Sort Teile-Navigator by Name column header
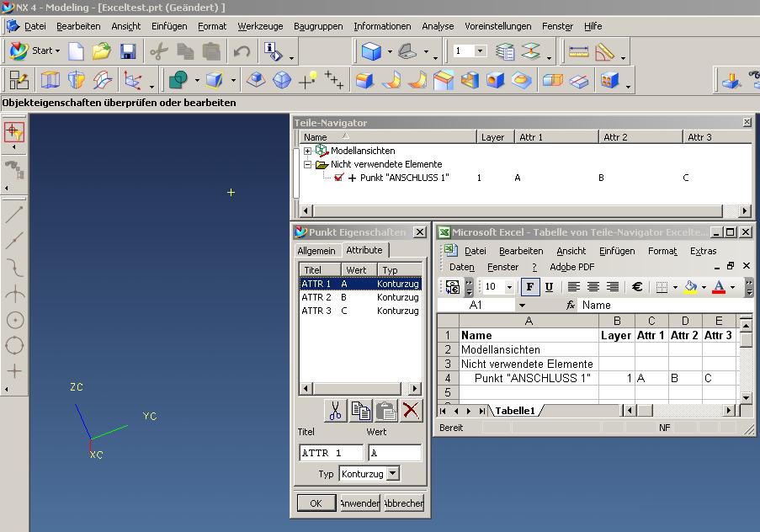Viewport: 760px width, 532px height. 388,137
